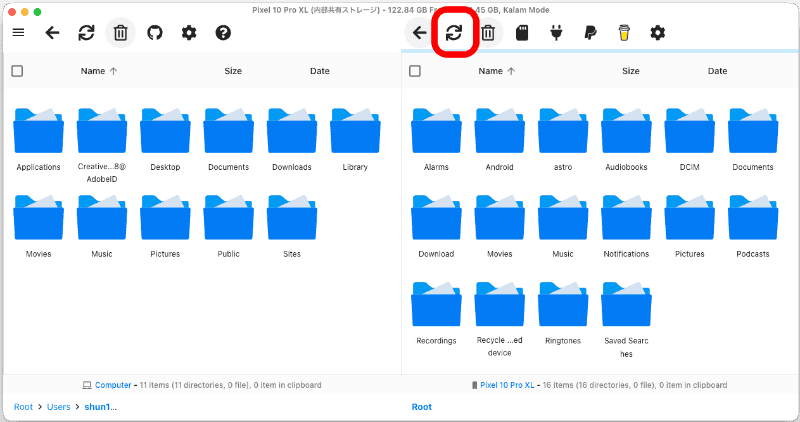Click the device pane Music folder label
The image size is (800, 422).
click(563, 254)
